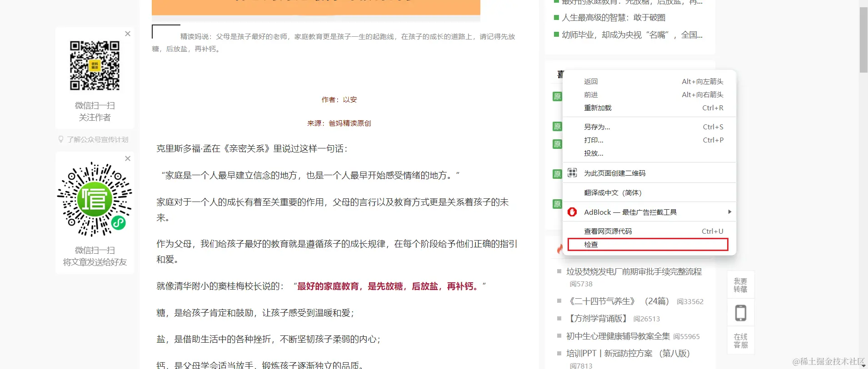Click the author text 作者：以安
This screenshot has width=868, height=369.
pos(339,99)
